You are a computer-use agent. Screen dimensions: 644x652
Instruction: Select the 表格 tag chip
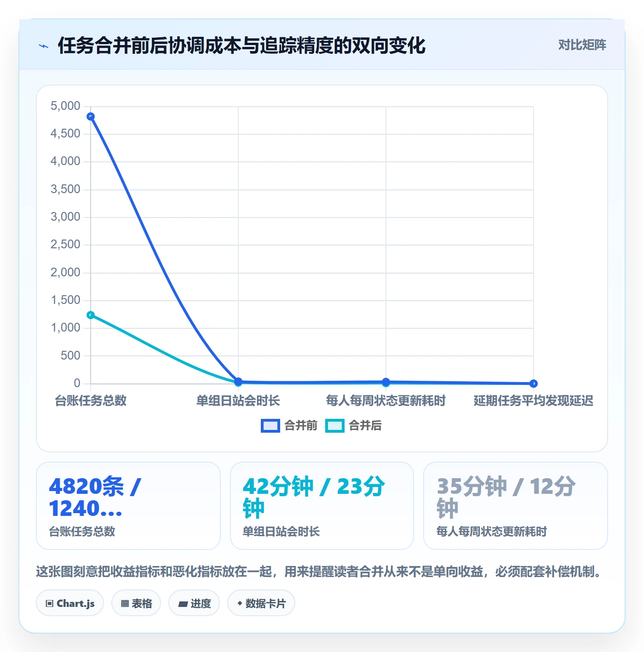click(x=136, y=603)
